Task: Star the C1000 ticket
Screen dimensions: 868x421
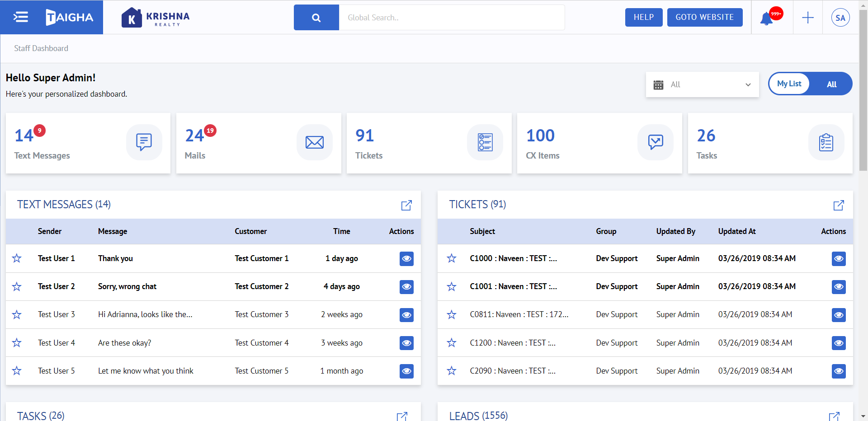Action: click(x=452, y=258)
